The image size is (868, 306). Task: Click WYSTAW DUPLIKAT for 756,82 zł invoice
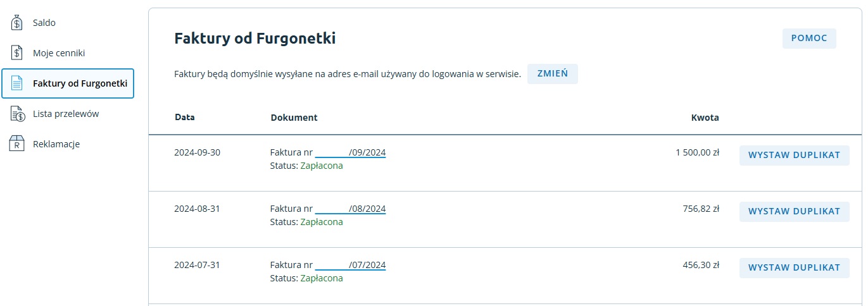[x=794, y=211]
